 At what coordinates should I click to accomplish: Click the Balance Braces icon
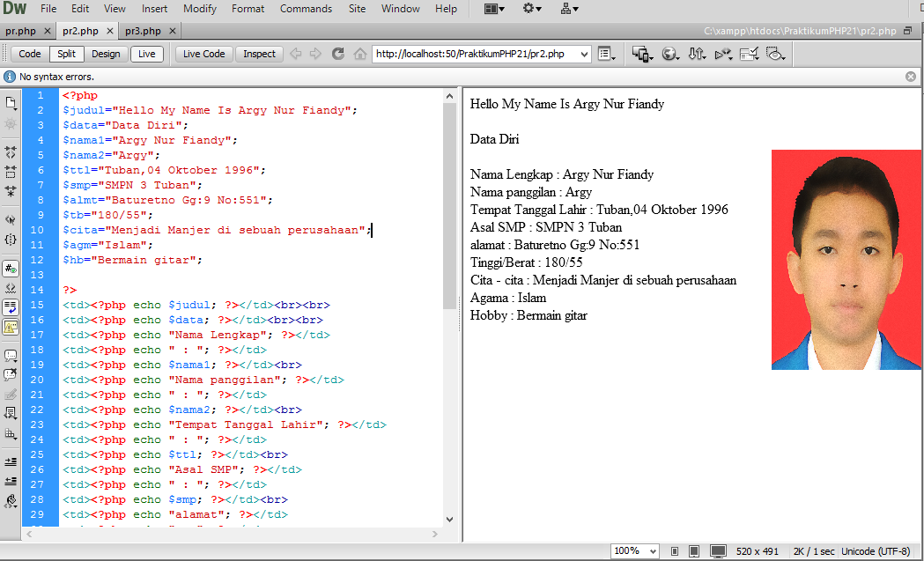coord(11,240)
